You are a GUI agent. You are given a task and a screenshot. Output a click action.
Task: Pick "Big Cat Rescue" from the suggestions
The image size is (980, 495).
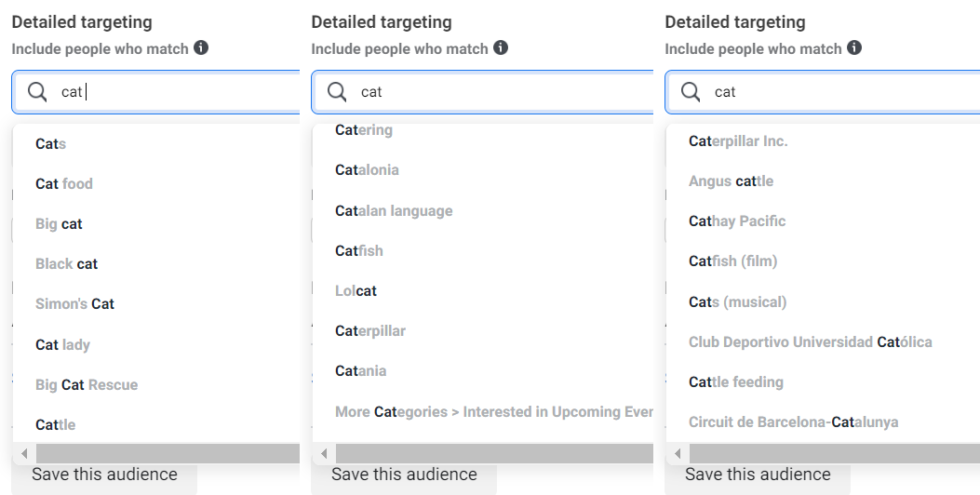pos(87,384)
